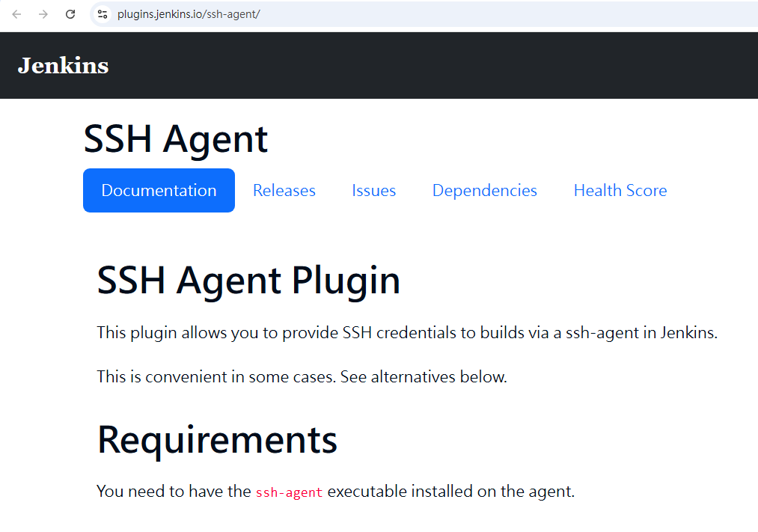Click 'executable installed on the agent' text
Image resolution: width=758 pixels, height=532 pixels.
(x=451, y=491)
